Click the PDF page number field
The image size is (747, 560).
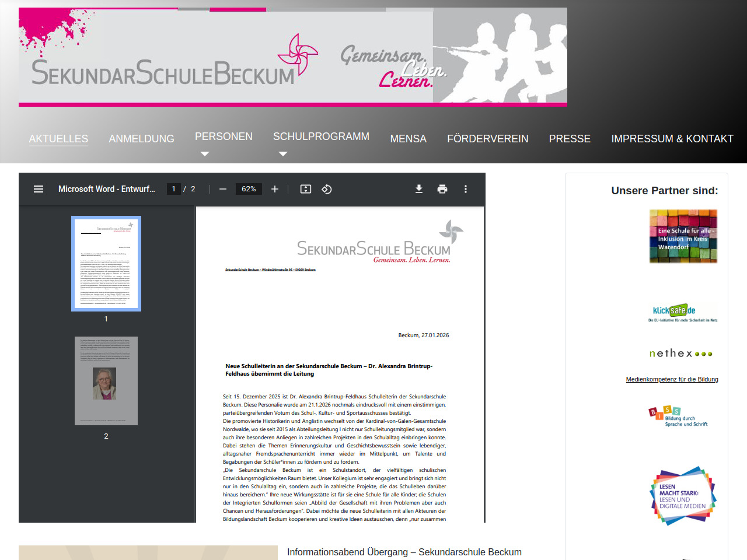click(173, 189)
